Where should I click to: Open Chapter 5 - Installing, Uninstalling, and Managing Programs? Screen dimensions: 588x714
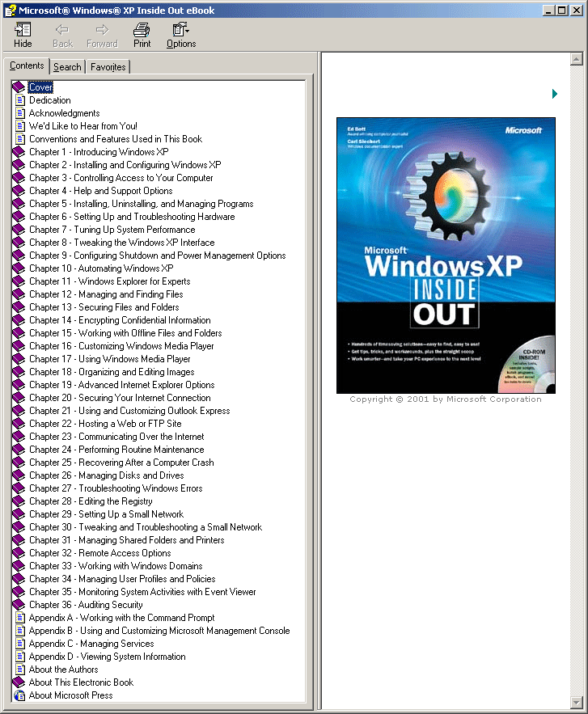coord(142,204)
